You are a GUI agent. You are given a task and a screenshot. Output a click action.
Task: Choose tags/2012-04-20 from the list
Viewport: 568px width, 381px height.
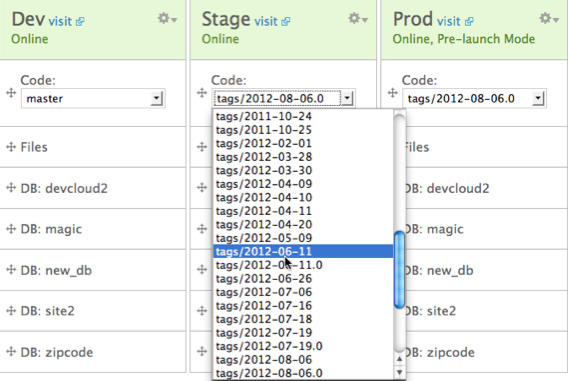click(x=303, y=225)
